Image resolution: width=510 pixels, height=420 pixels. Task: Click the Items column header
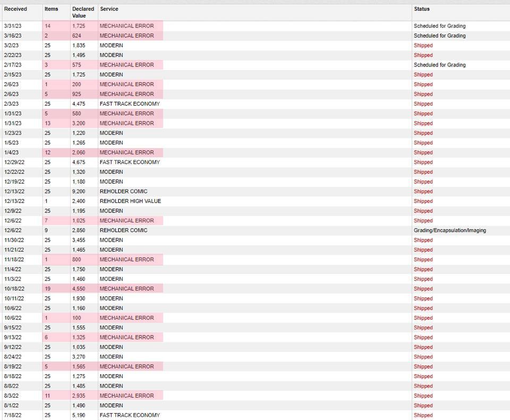click(x=52, y=9)
